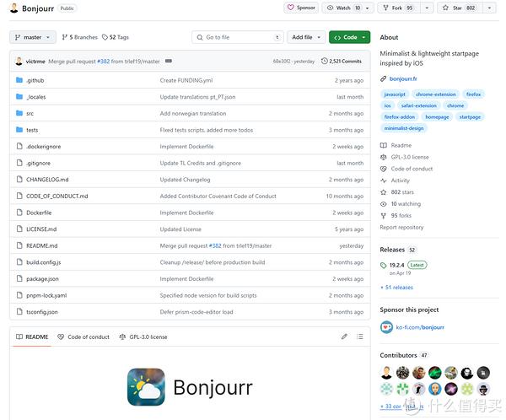Image resolution: width=506 pixels, height=420 pixels.
Task: Click Report repository link
Action: click(401, 227)
